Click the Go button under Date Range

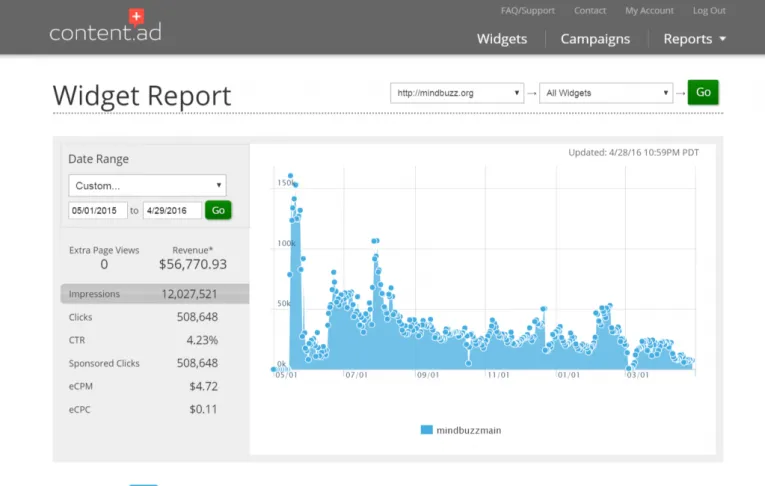click(218, 210)
